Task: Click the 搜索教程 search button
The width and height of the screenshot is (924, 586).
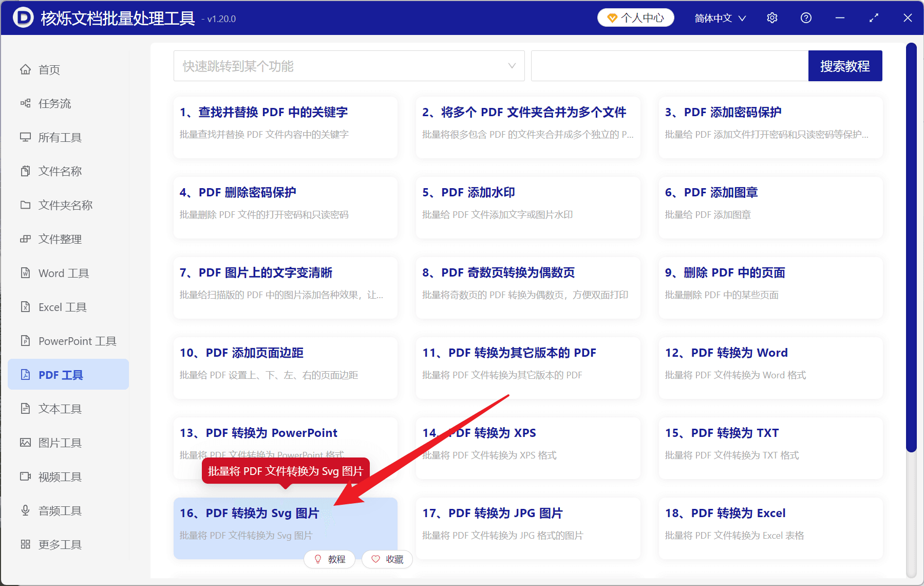Action: 845,66
